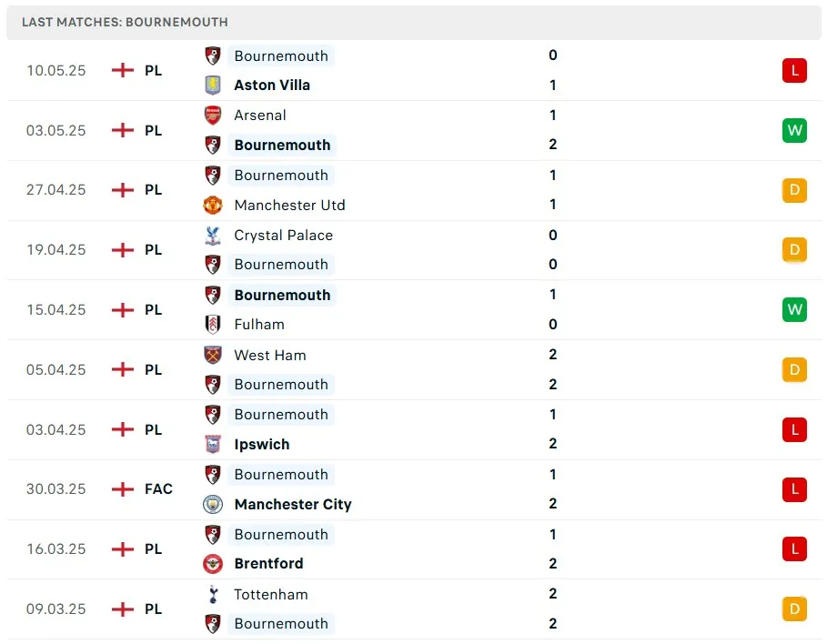Click the Manchester Utd club crest

[213, 206]
